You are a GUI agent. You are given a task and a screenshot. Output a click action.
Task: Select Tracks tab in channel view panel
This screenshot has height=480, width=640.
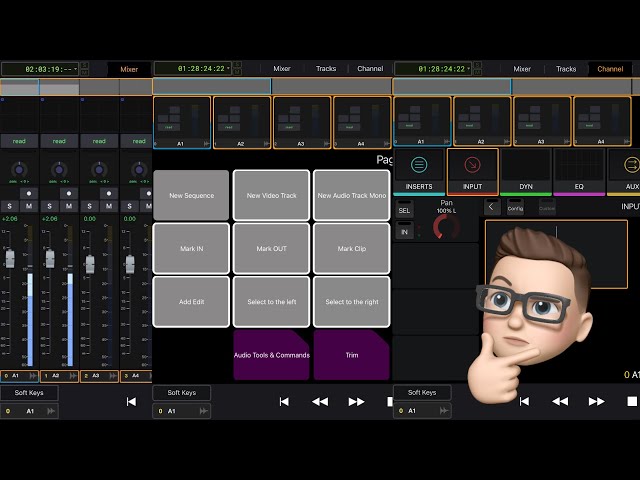point(566,69)
